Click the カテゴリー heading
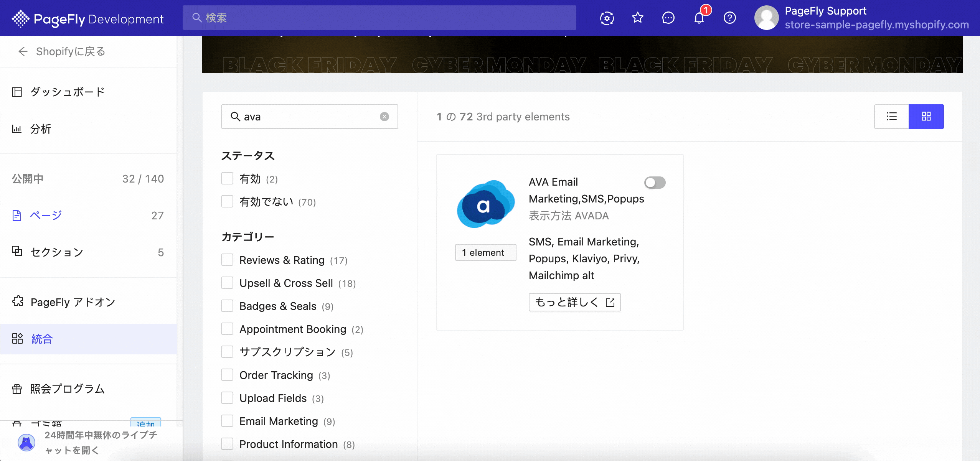980x461 pixels. (248, 237)
